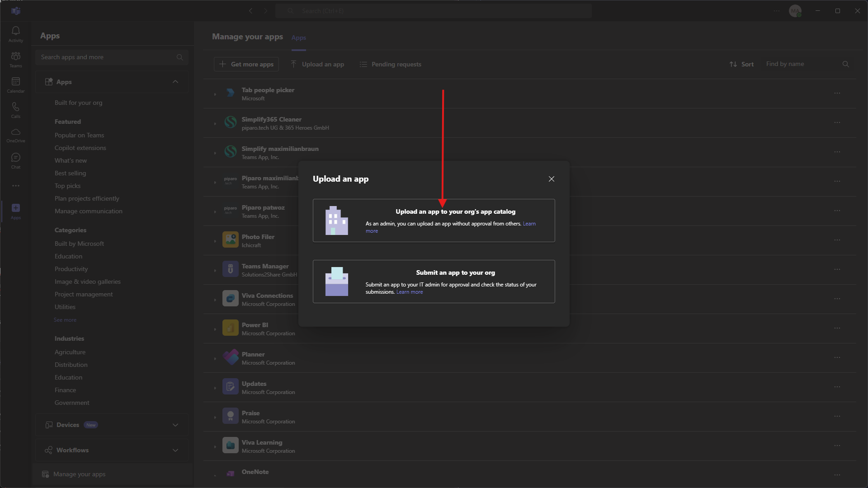Viewport: 868px width, 488px height.
Task: Select the Apps tab in Manage your apps
Action: pyautogui.click(x=299, y=38)
